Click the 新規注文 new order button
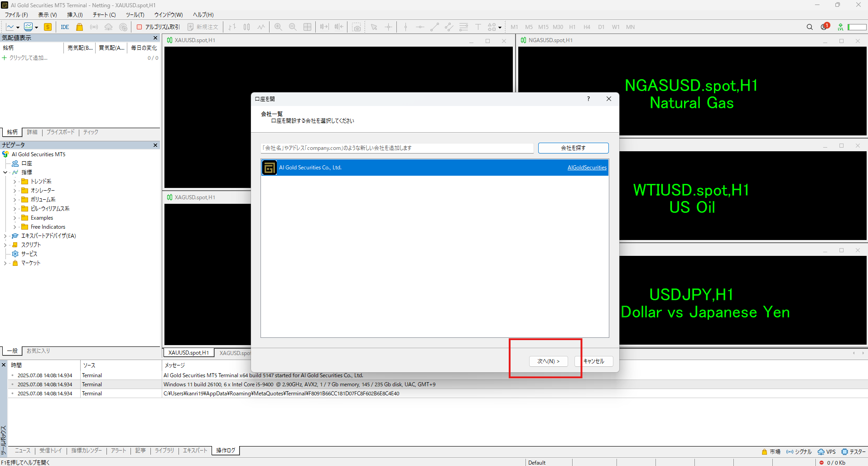 (203, 27)
